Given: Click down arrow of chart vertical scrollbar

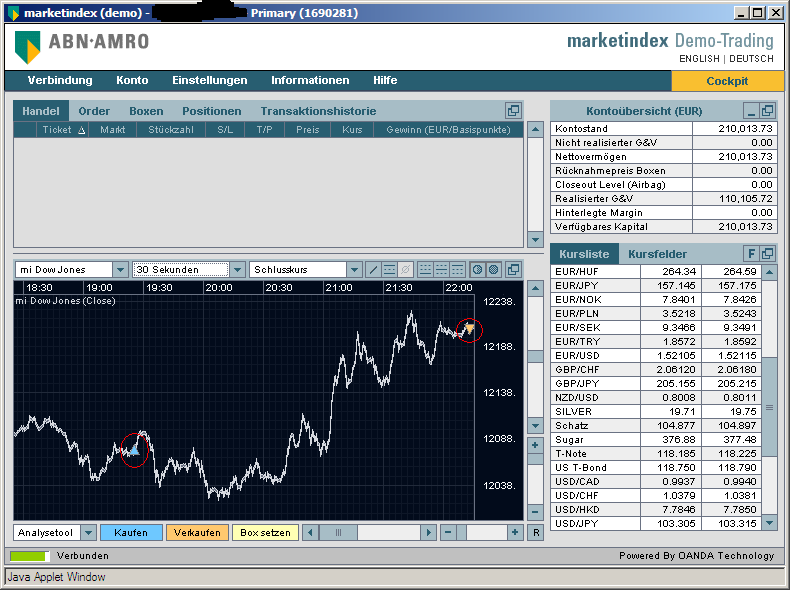Looking at the screenshot, I should tap(535, 426).
